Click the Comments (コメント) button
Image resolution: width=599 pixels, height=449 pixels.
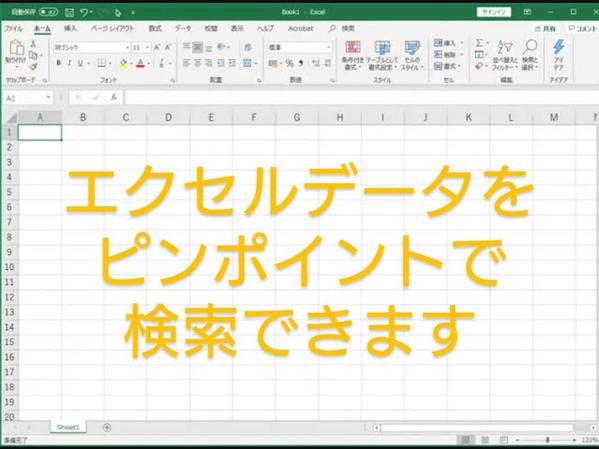pos(583,29)
